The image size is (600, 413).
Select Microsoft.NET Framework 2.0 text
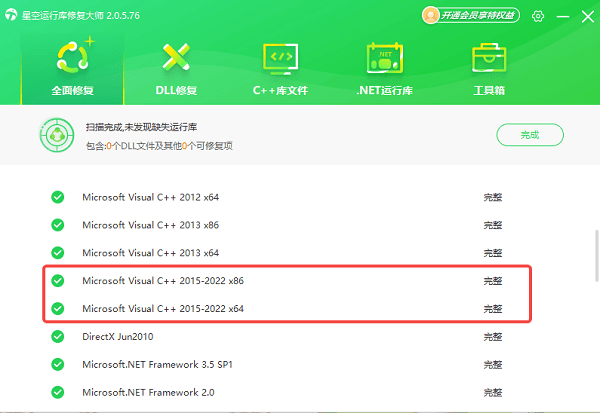148,393
